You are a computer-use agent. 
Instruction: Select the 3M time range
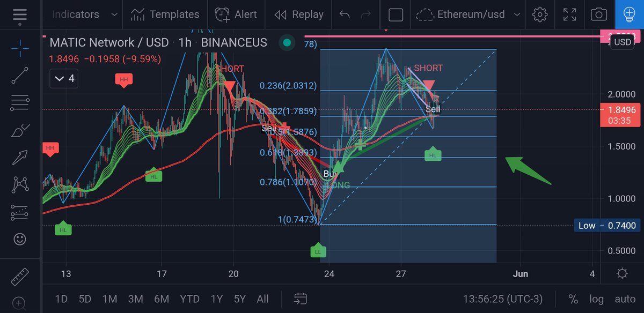pos(135,299)
